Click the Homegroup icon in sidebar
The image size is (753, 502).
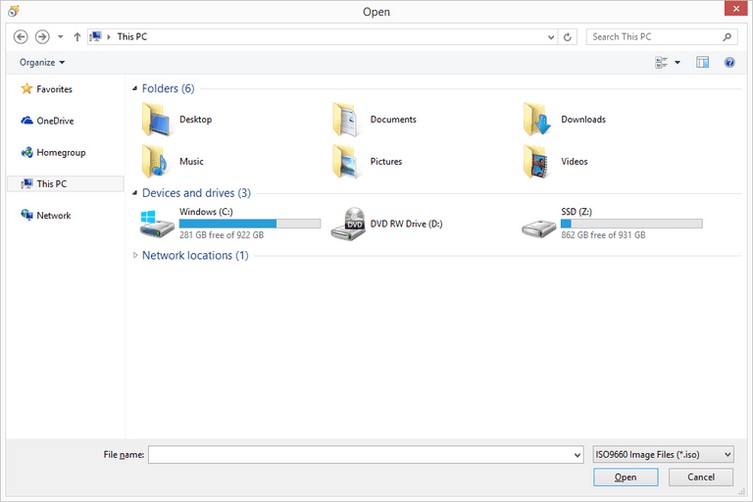[x=27, y=152]
